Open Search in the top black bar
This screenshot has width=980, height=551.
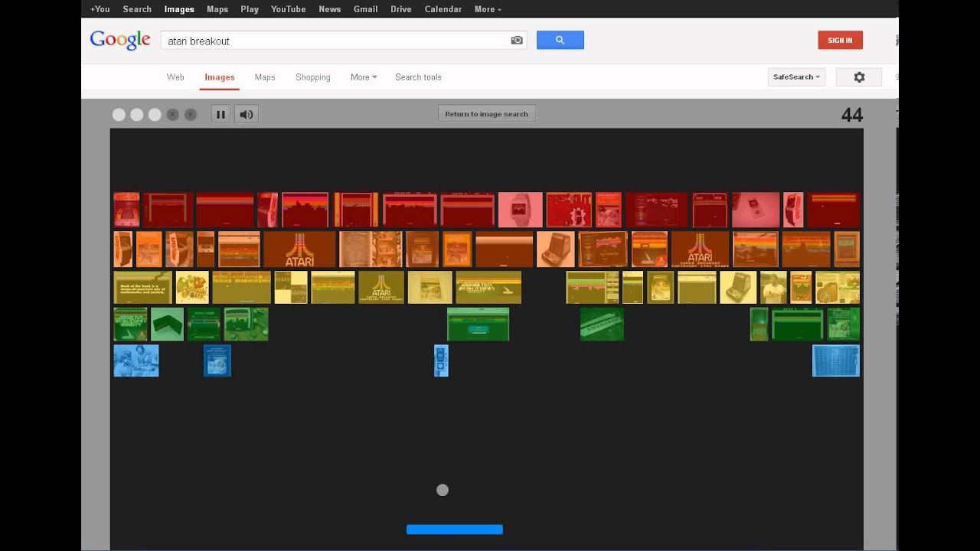pyautogui.click(x=137, y=9)
